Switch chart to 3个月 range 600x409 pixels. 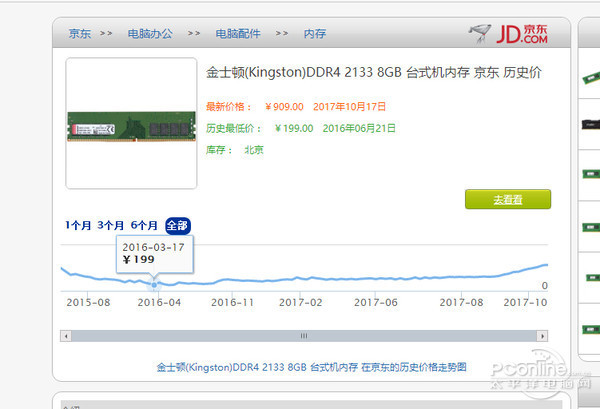[111, 225]
